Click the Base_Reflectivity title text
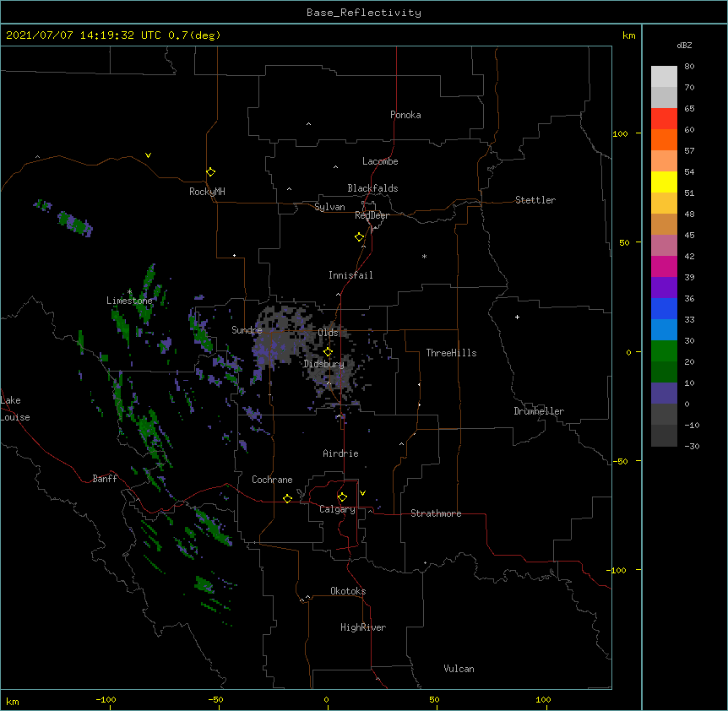 point(364,13)
